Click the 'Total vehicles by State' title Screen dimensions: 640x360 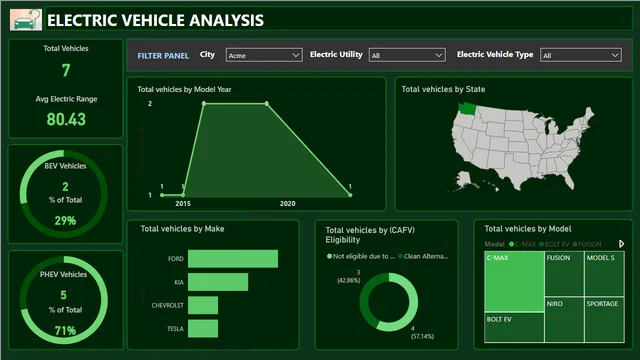pos(443,89)
